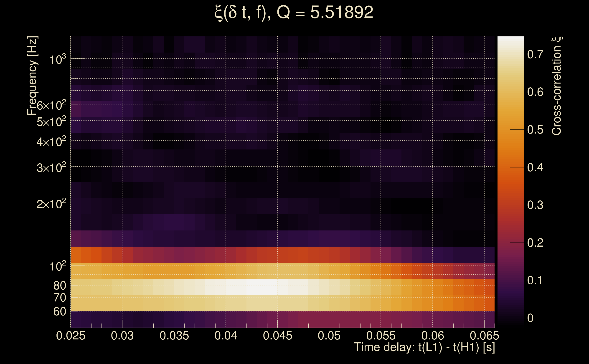Click the plot title showing Q = 5.51892
Viewport: 589px width, 364px height.
[294, 13]
